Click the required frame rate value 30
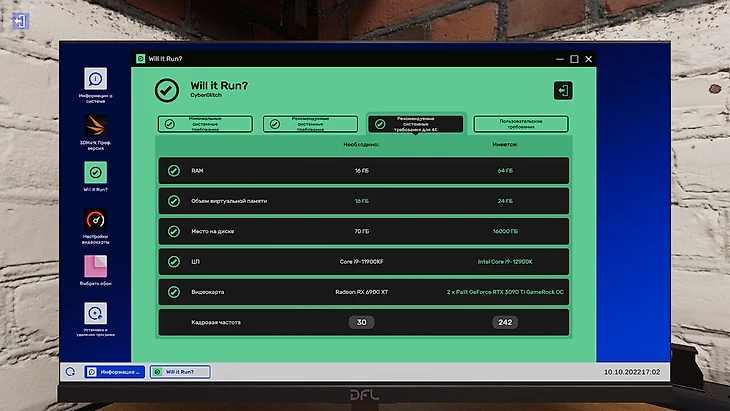The image size is (730, 411). point(361,322)
